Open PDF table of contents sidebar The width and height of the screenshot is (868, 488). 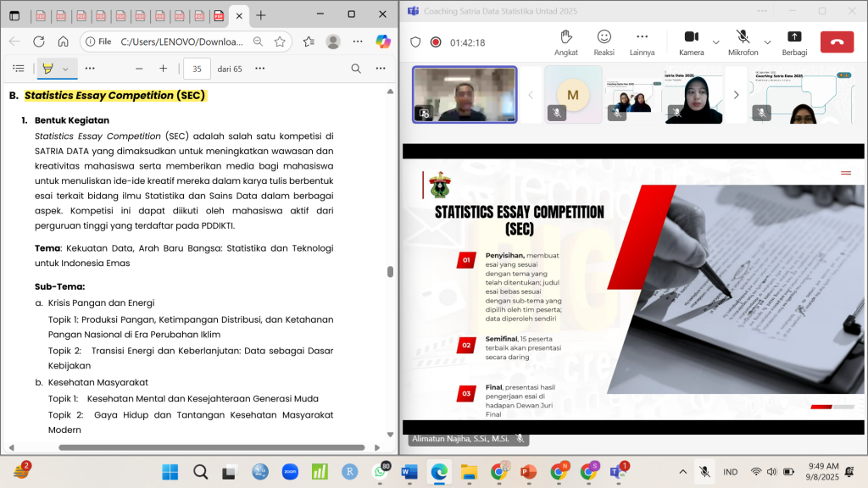tap(19, 69)
